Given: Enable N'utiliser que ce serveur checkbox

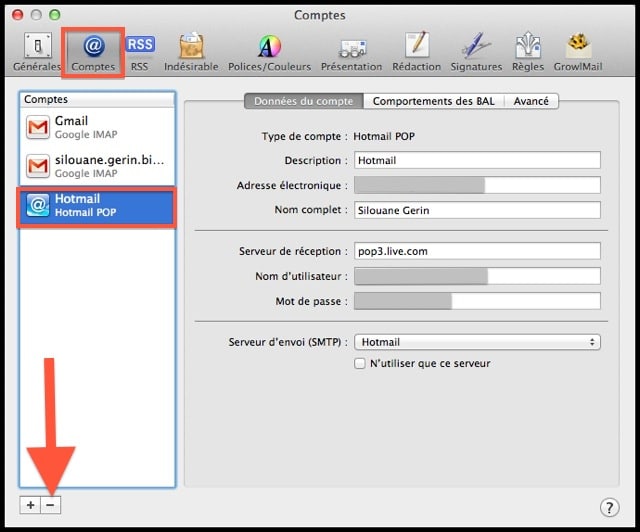Looking at the screenshot, I should 360,363.
